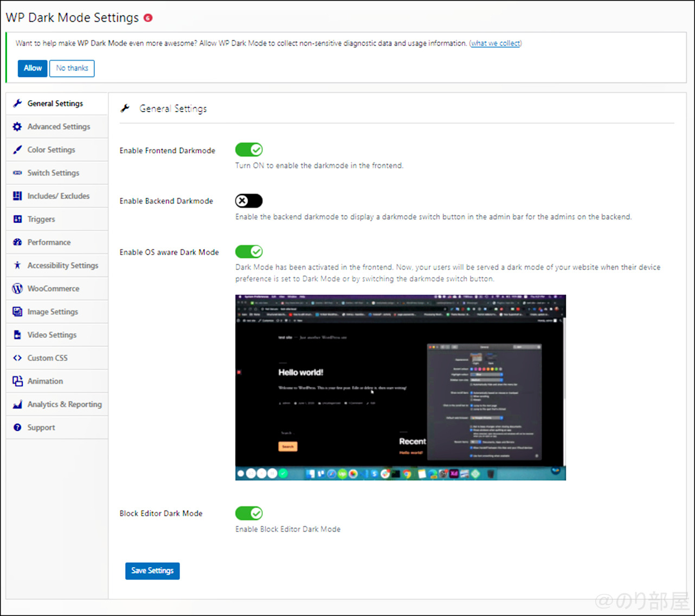
Task: Click the Enable Backend Darkmode label
Action: click(166, 201)
